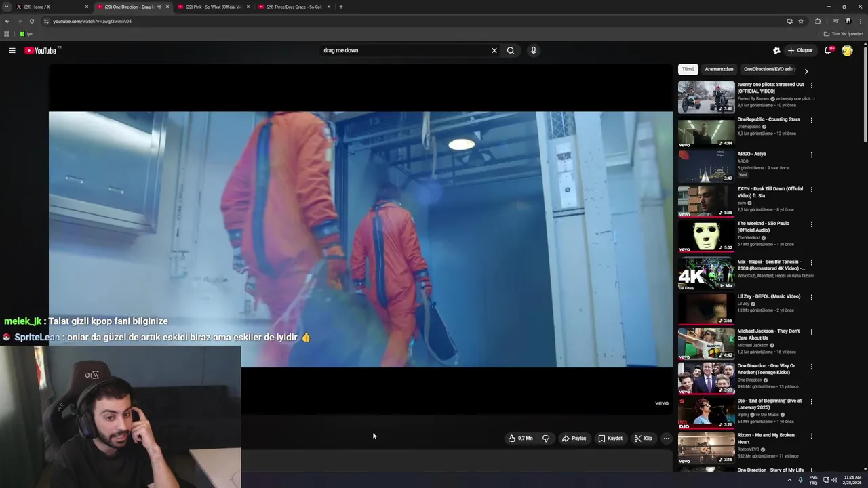Screen dimensions: 868x488
Task: Select the Aramanızdan filter chip
Action: 719,69
